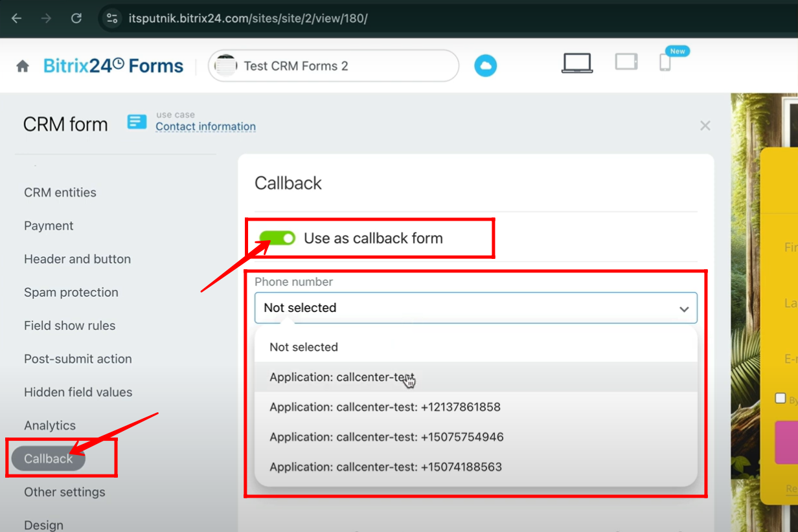Go to Post-submit action section
The image size is (798, 532).
tap(78, 359)
